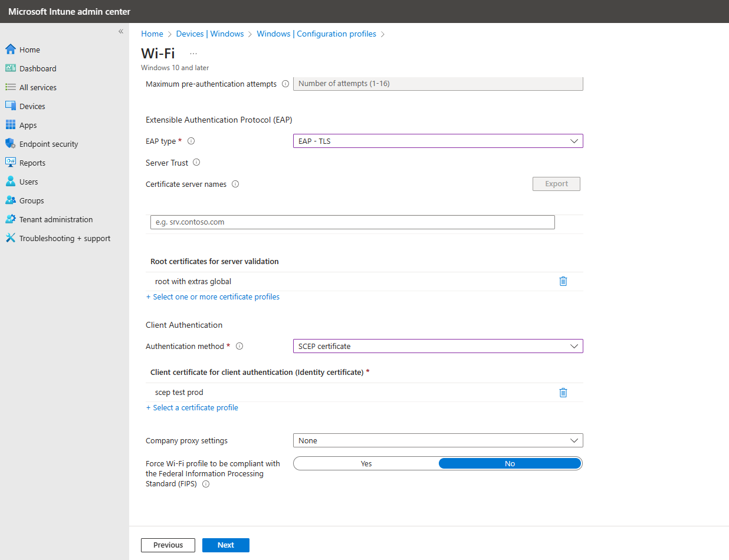
Task: Click the Tenant administration gear icon
Action: click(10, 219)
